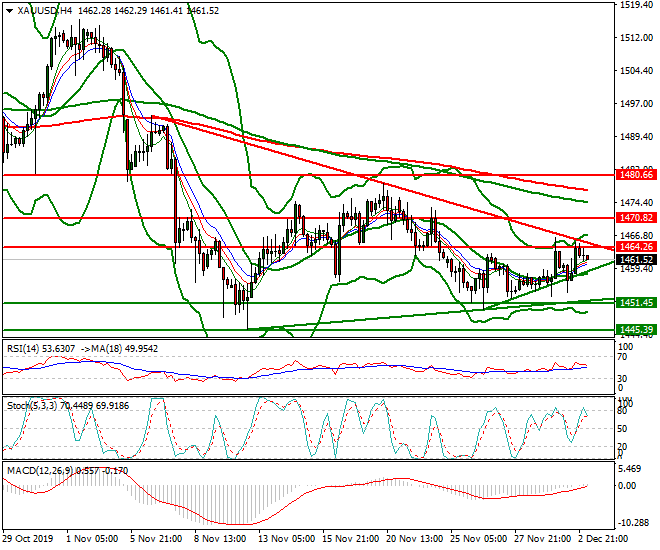Click the Stochastic scale level 20

pos(622,446)
